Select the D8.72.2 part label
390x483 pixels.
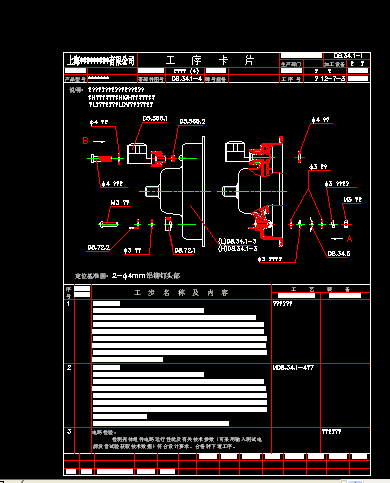pyautogui.click(x=98, y=248)
